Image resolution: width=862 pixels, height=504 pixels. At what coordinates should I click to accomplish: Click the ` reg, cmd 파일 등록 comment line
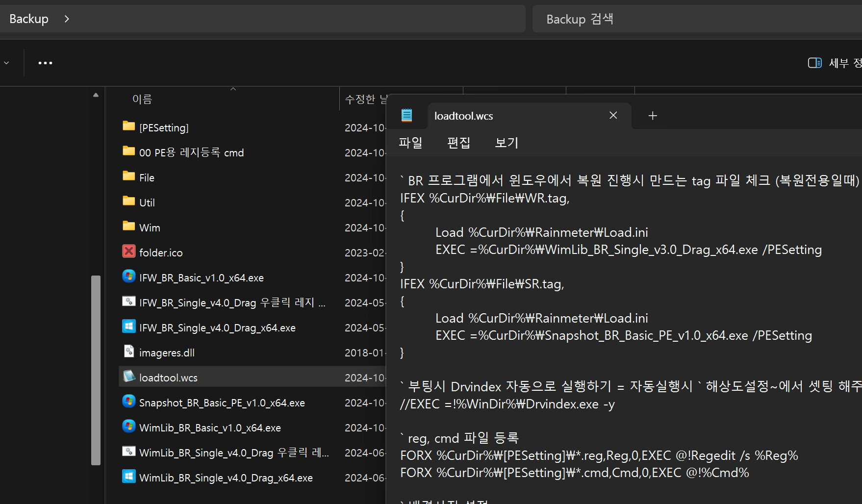[x=459, y=438]
